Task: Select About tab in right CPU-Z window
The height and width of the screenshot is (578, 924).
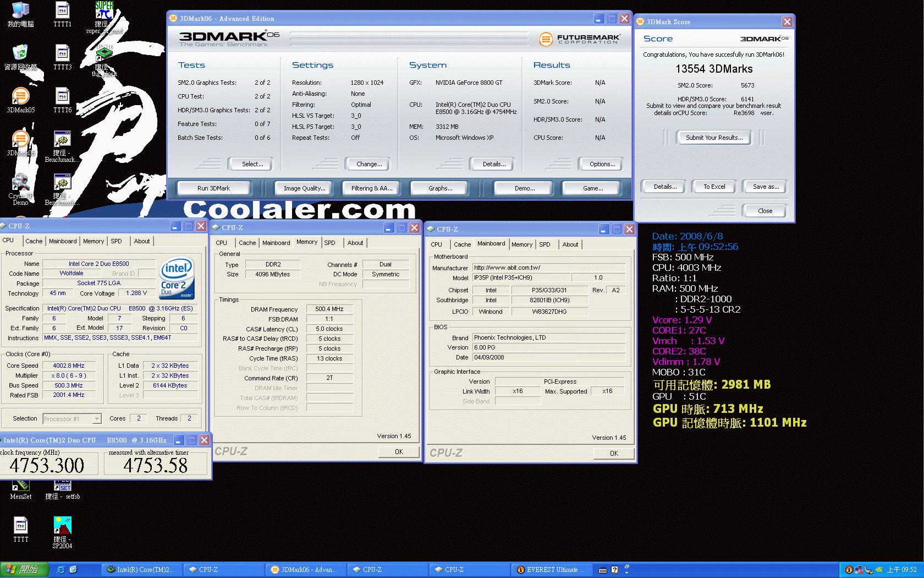Action: (x=570, y=244)
